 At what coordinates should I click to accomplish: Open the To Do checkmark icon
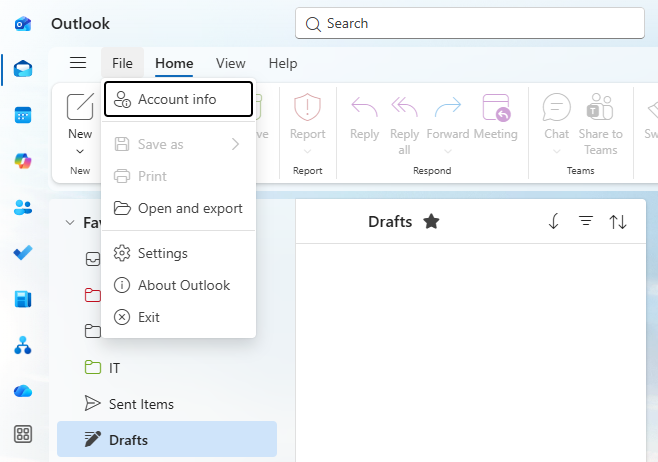(23, 253)
